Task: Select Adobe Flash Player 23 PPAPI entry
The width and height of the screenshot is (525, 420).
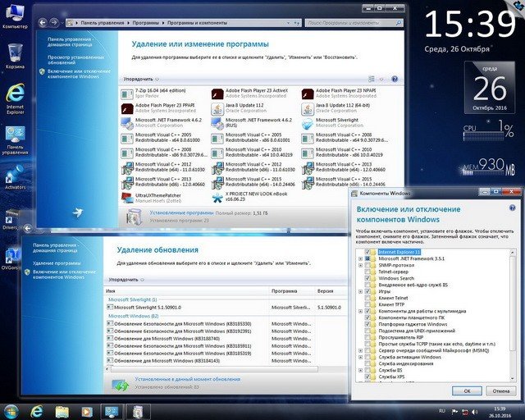Action: (x=158, y=108)
